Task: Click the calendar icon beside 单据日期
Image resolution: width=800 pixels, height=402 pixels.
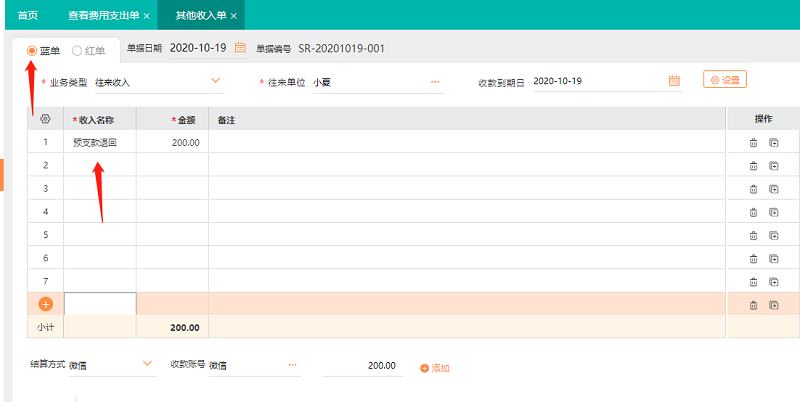Action: [240, 48]
